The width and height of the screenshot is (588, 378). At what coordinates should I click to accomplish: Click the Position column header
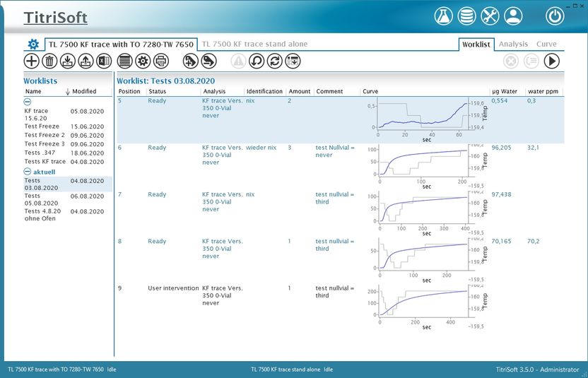tap(129, 92)
